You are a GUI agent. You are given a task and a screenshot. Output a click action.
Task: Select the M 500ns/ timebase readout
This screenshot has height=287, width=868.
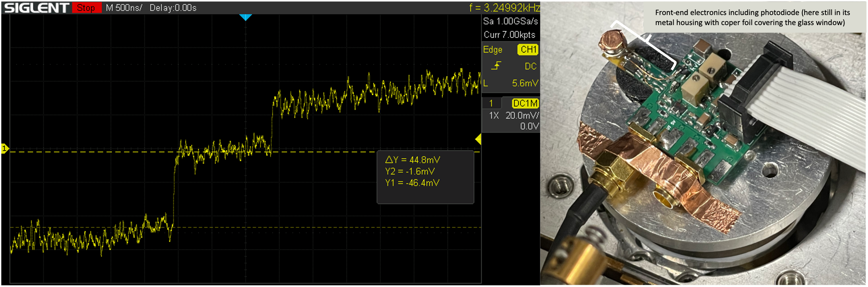click(x=124, y=8)
